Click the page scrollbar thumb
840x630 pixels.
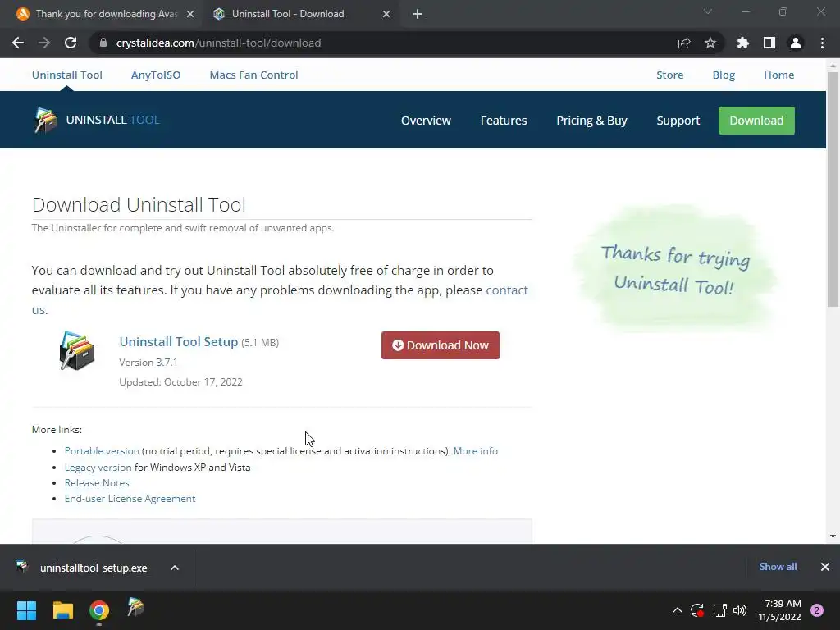click(833, 189)
